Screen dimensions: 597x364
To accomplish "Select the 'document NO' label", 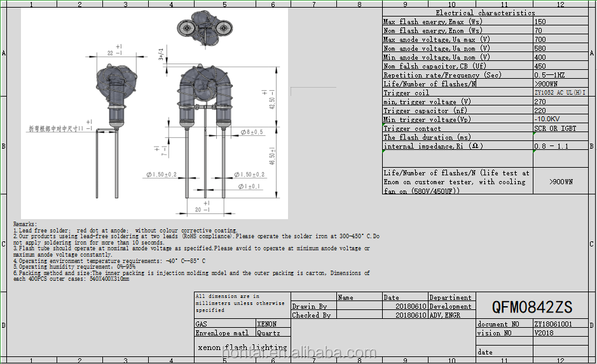I will click(498, 325).
